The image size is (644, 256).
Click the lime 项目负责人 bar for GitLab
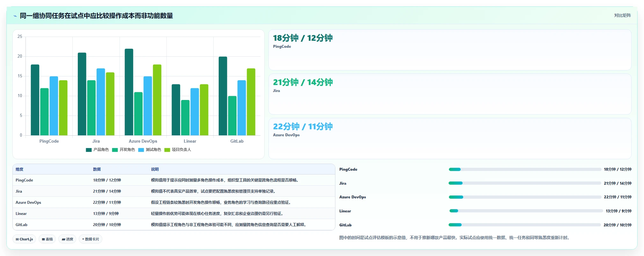click(x=251, y=102)
